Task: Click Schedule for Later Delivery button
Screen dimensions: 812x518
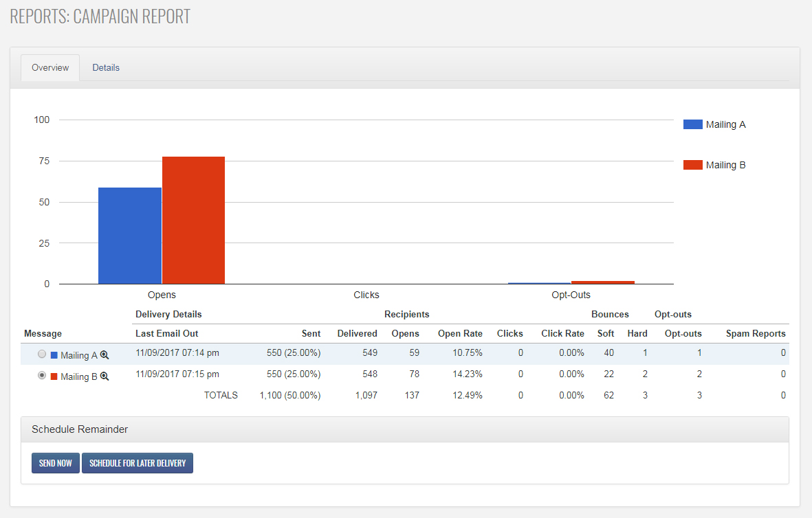Action: [138, 463]
